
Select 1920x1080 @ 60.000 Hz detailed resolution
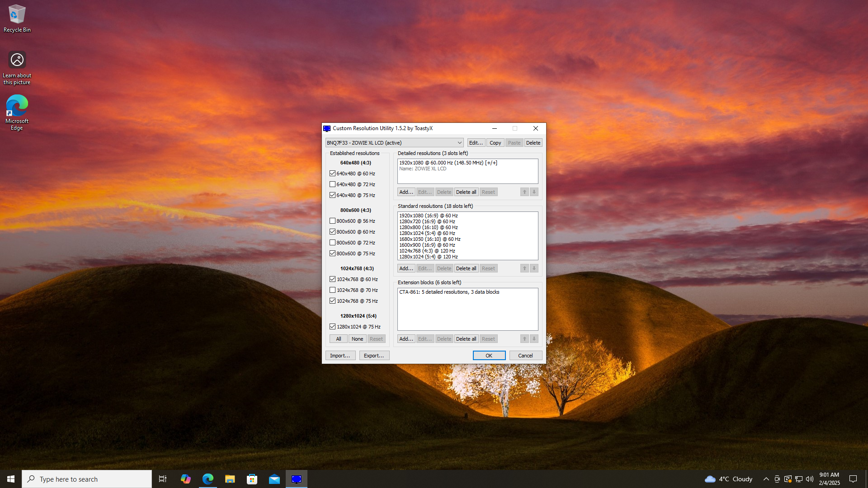click(467, 163)
